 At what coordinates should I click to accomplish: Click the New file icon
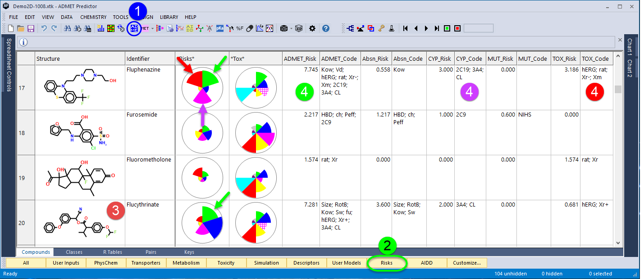(11, 28)
